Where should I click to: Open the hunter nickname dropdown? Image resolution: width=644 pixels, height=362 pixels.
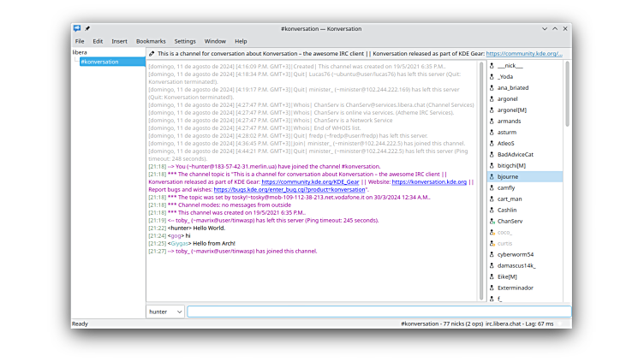click(165, 312)
